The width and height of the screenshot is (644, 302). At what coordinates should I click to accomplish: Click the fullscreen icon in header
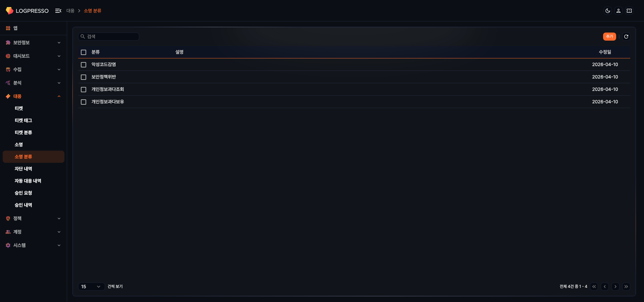click(x=629, y=11)
